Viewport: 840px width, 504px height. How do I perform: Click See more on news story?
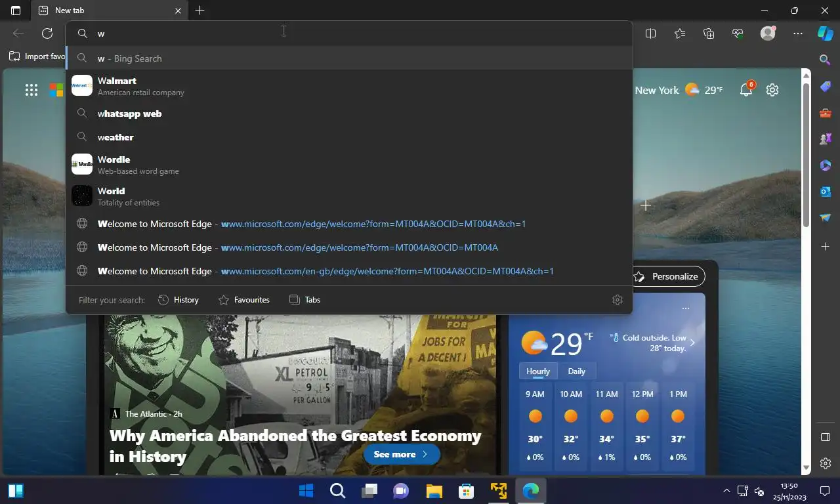pyautogui.click(x=401, y=454)
